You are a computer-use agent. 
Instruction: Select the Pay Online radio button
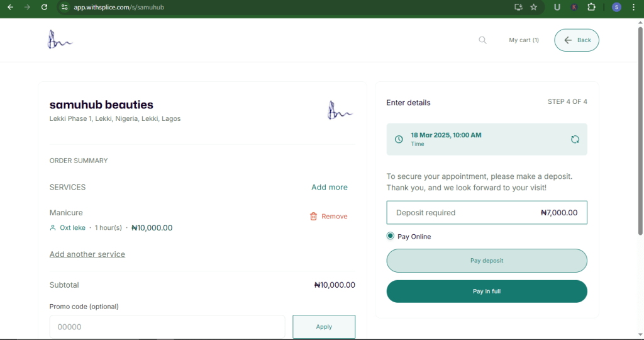point(390,236)
